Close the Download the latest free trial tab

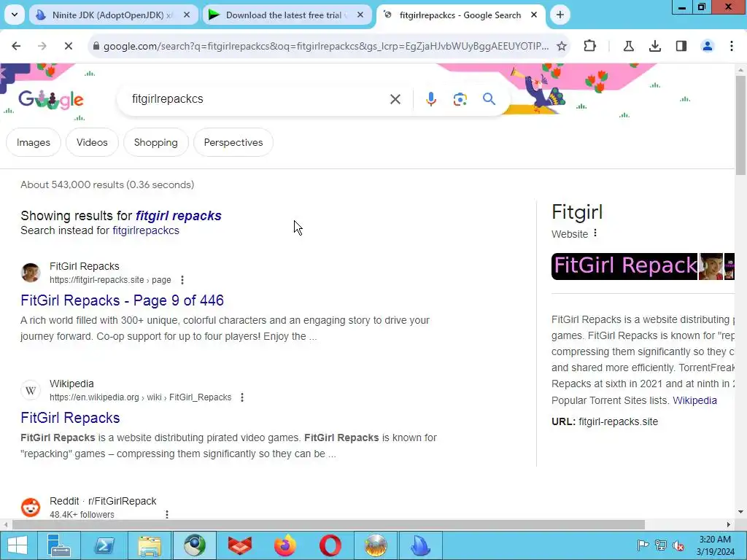[360, 15]
